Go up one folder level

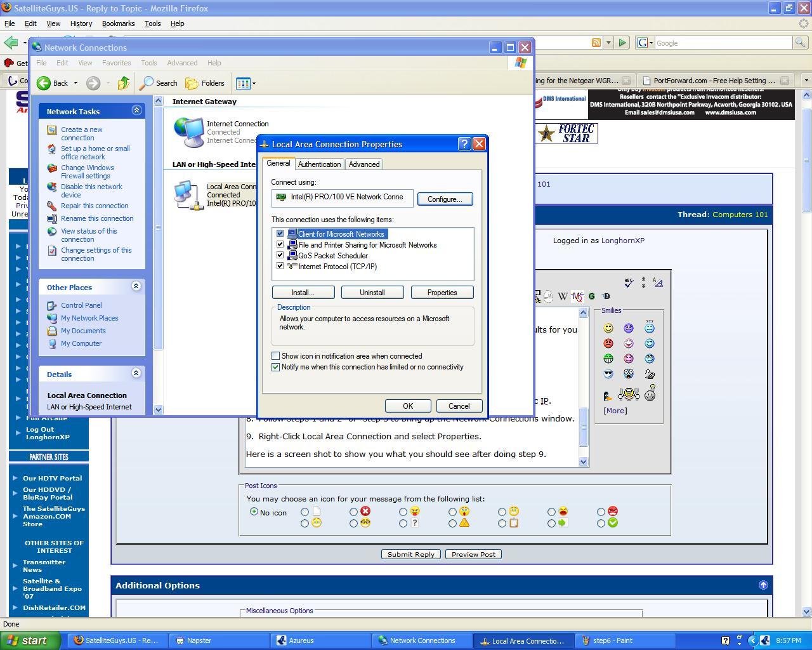124,83
